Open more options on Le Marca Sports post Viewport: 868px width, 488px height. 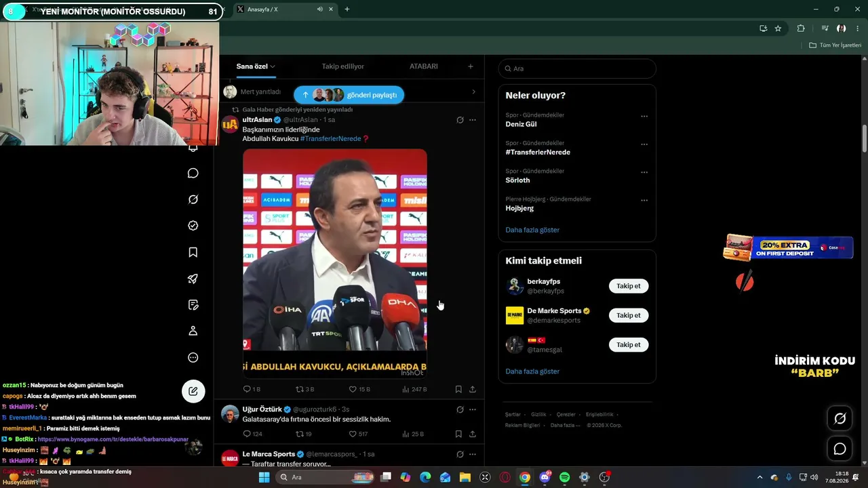pos(473,454)
